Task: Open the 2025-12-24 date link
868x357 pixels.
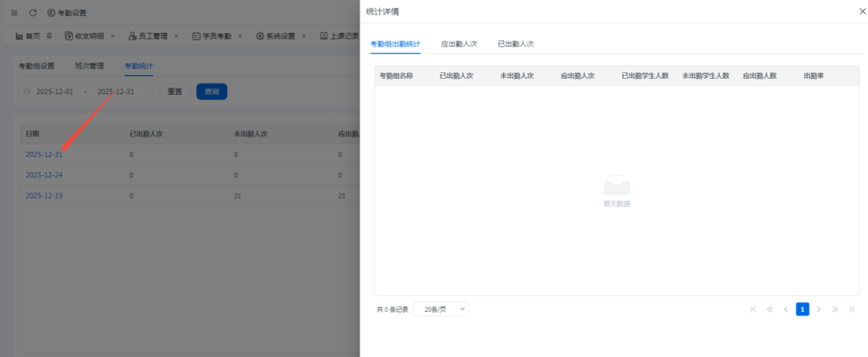Action: [x=44, y=174]
